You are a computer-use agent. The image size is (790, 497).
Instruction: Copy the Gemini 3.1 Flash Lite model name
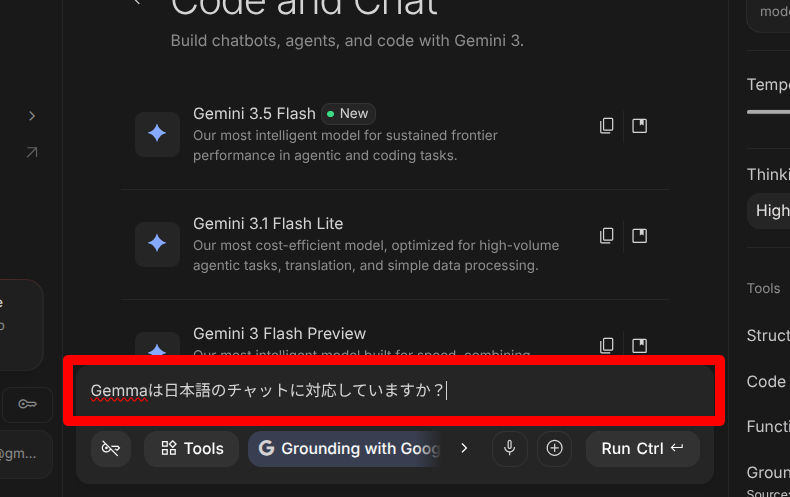607,235
